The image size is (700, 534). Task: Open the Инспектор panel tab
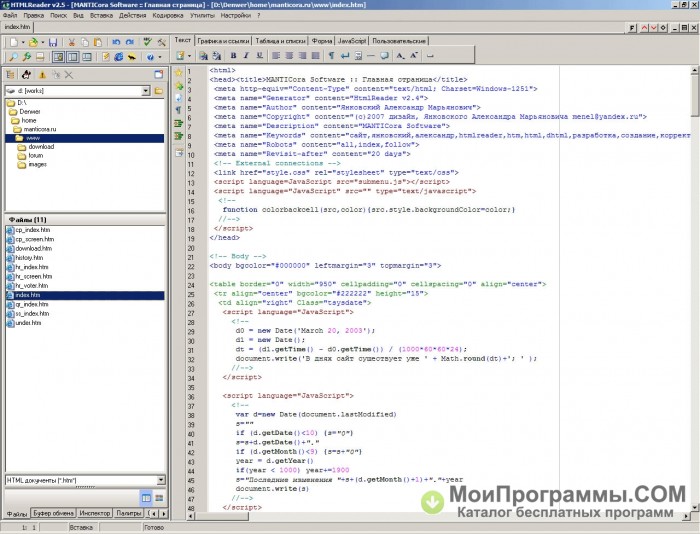pyautogui.click(x=94, y=513)
